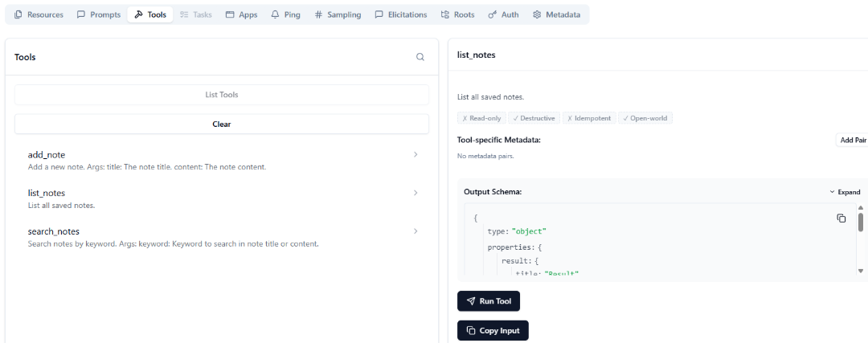The width and height of the screenshot is (868, 347).
Task: Click the chevron beside list_notes
Action: point(416,193)
